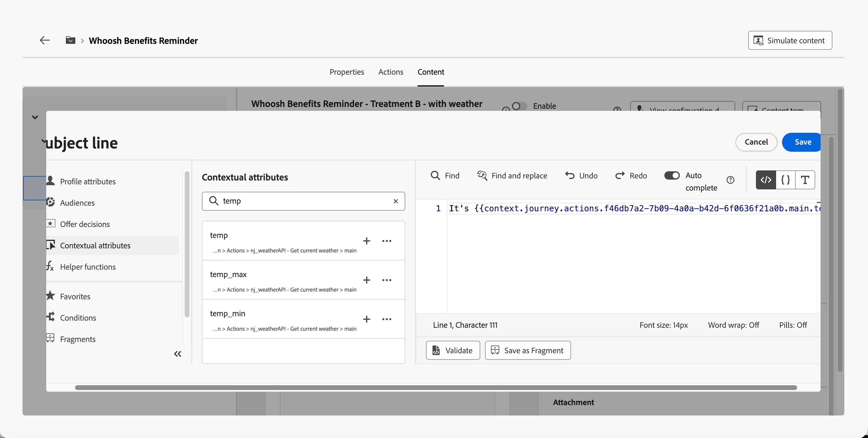Switch to the Actions tab
Image resolution: width=868 pixels, height=438 pixels.
[390, 72]
